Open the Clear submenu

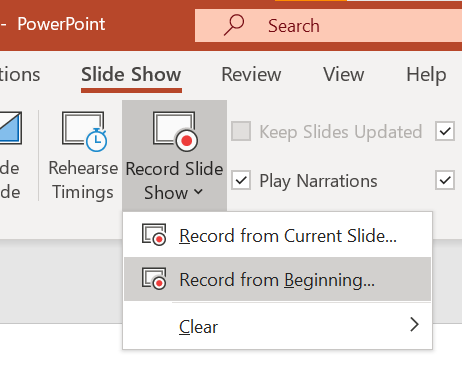277,326
